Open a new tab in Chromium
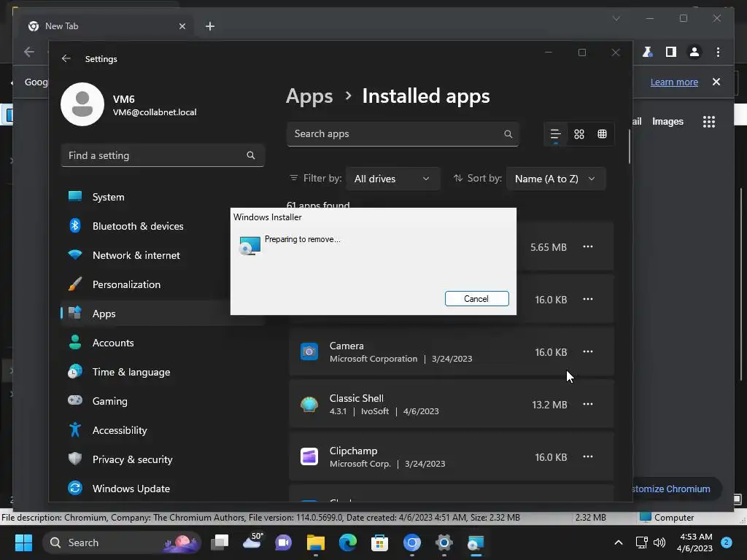This screenshot has height=560, width=747. click(210, 26)
